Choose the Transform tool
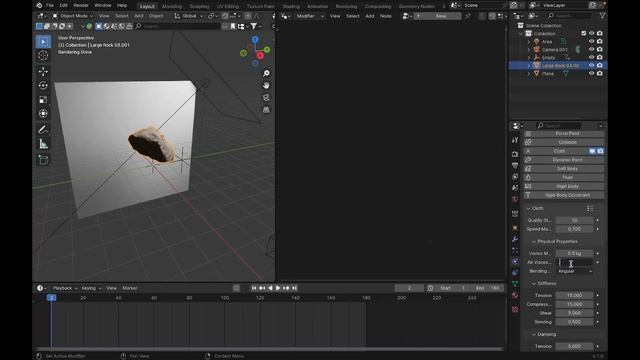640x360 pixels. [x=43, y=113]
